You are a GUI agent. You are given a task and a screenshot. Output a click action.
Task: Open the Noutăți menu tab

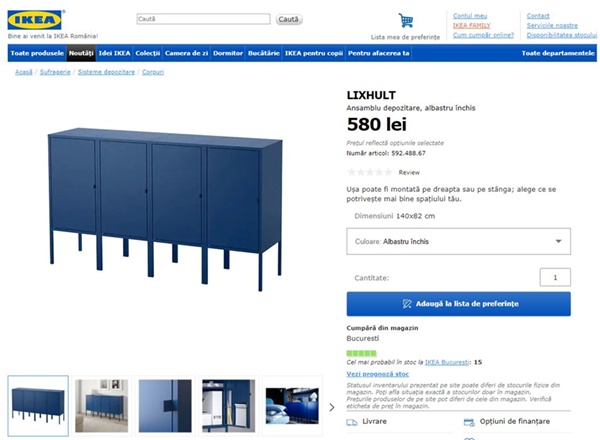point(81,53)
